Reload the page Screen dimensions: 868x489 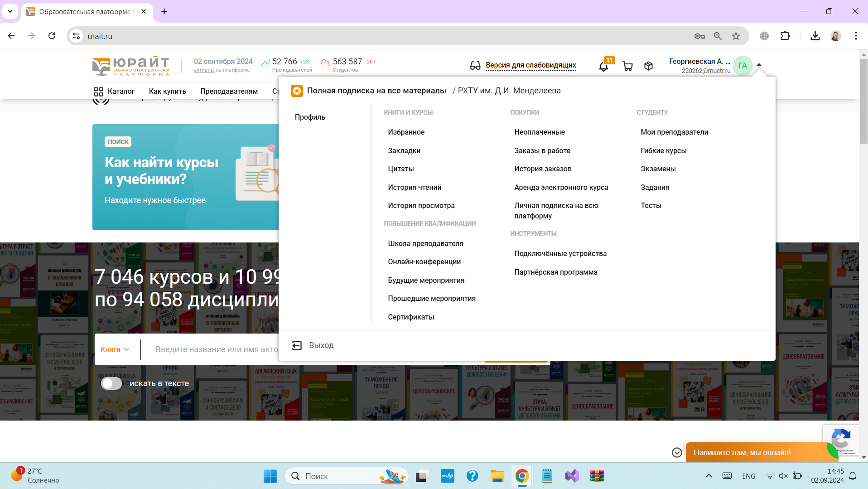52,36
